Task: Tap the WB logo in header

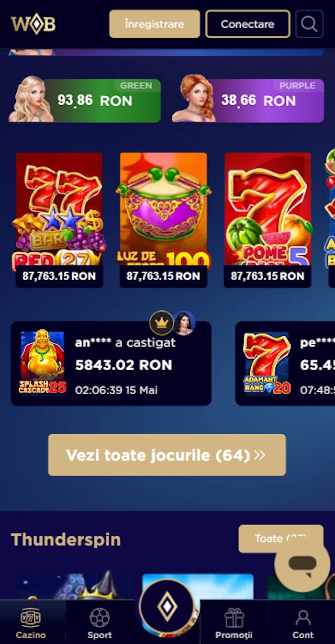Action: (33, 24)
